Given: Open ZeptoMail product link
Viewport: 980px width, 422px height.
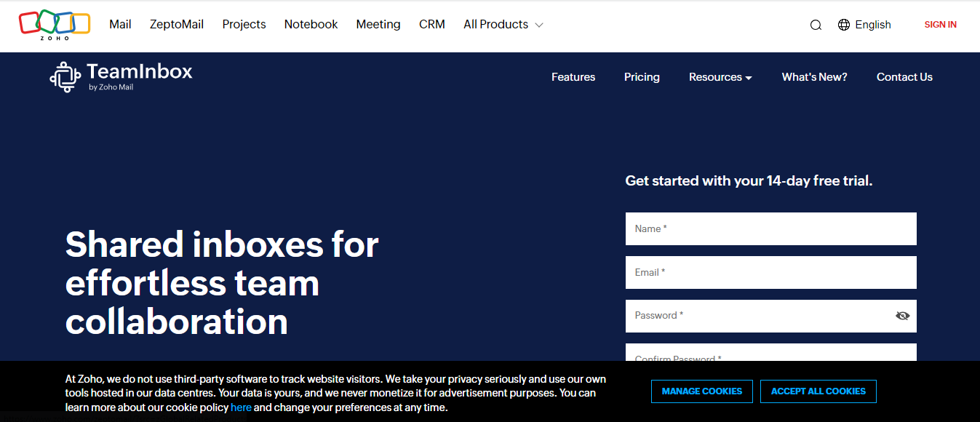Looking at the screenshot, I should tap(177, 25).
